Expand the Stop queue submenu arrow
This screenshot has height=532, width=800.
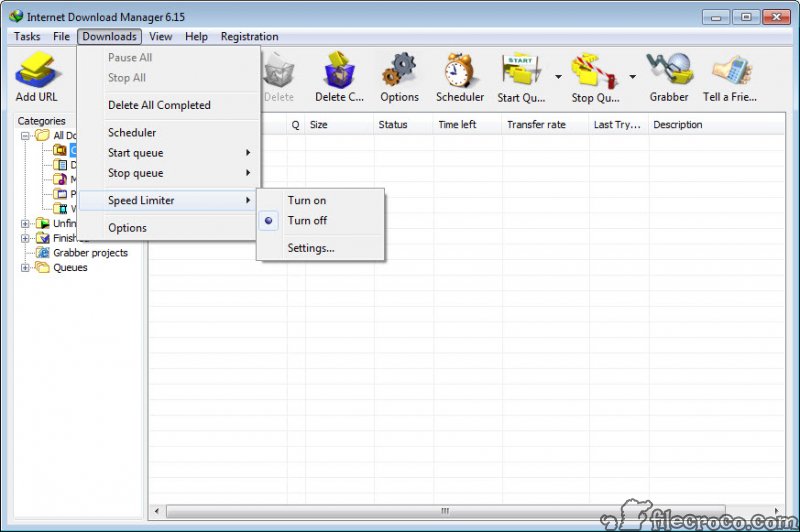(x=248, y=173)
